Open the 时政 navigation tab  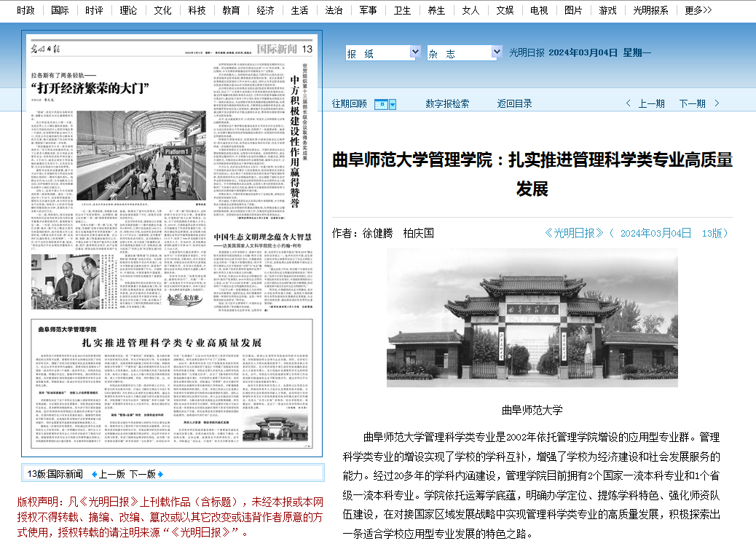click(x=25, y=10)
